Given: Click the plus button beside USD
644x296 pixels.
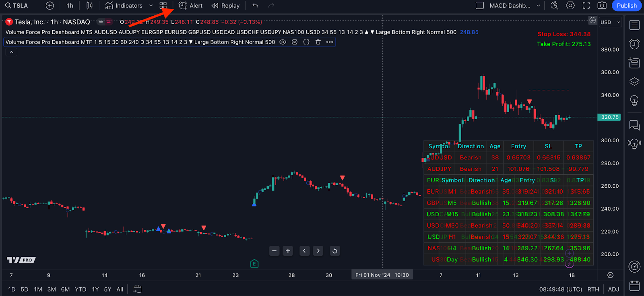Looking at the screenshot, I should click(593, 21).
